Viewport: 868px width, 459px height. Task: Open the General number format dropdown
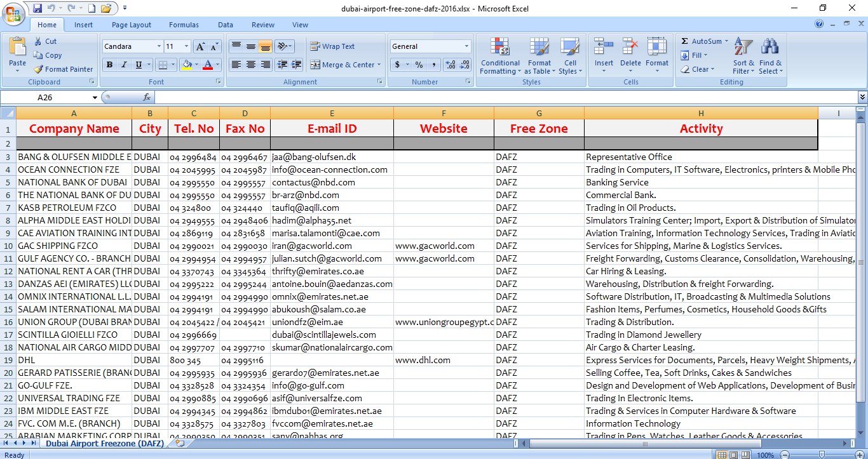click(x=466, y=46)
